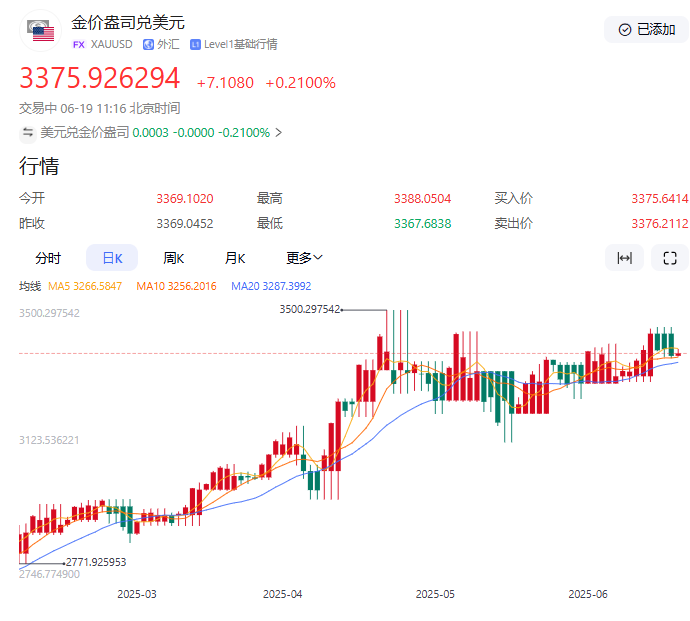The width and height of the screenshot is (690, 621).
Task: Enter fullscreen chart mode
Action: 670,258
